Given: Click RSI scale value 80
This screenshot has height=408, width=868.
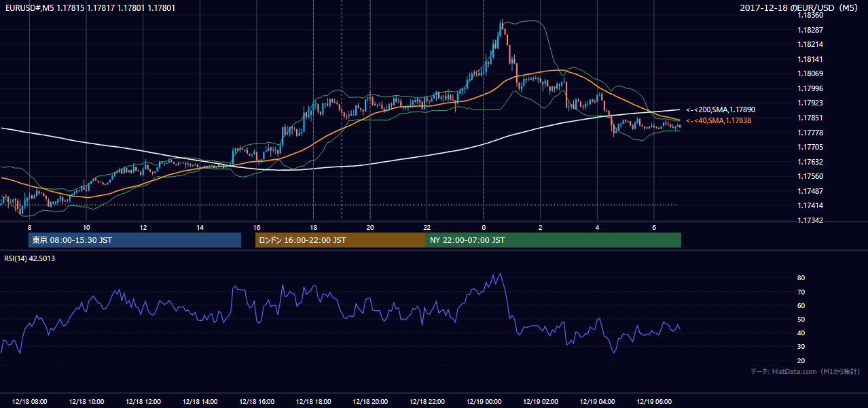Looking at the screenshot, I should [801, 278].
